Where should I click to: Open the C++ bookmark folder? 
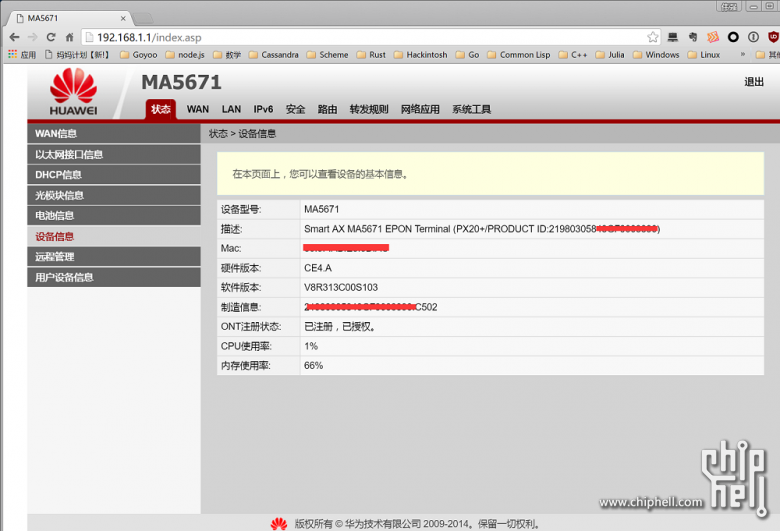coord(573,55)
